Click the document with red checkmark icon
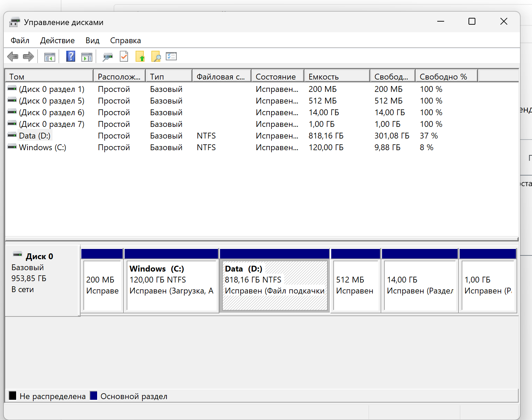This screenshot has height=420, width=532. pyautogui.click(x=124, y=57)
